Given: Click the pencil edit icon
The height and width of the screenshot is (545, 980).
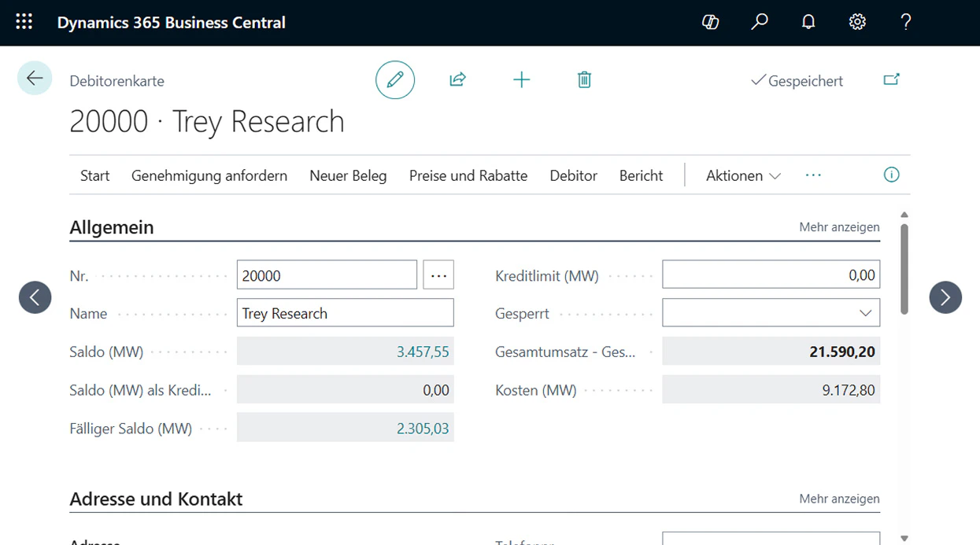Looking at the screenshot, I should [x=395, y=79].
